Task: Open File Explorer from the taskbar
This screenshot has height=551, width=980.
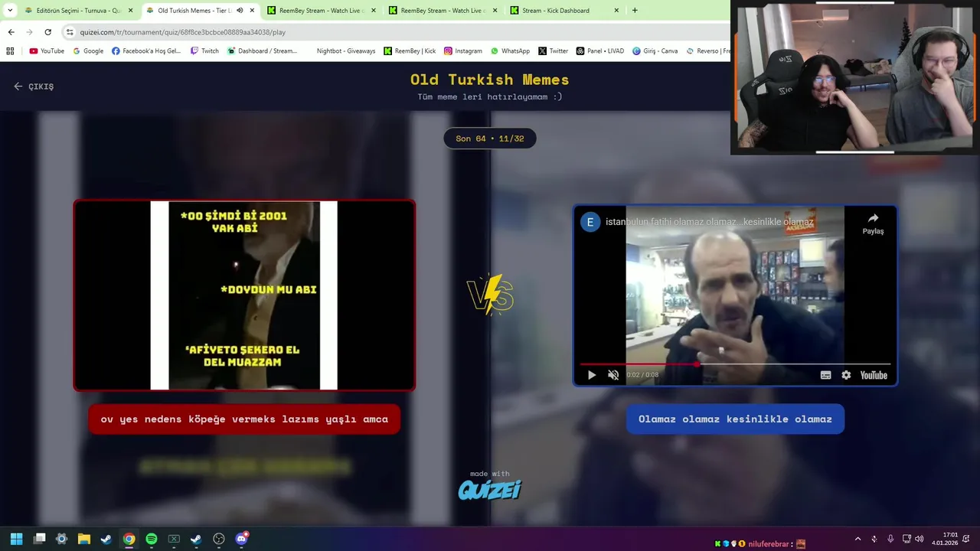Action: pos(84,539)
